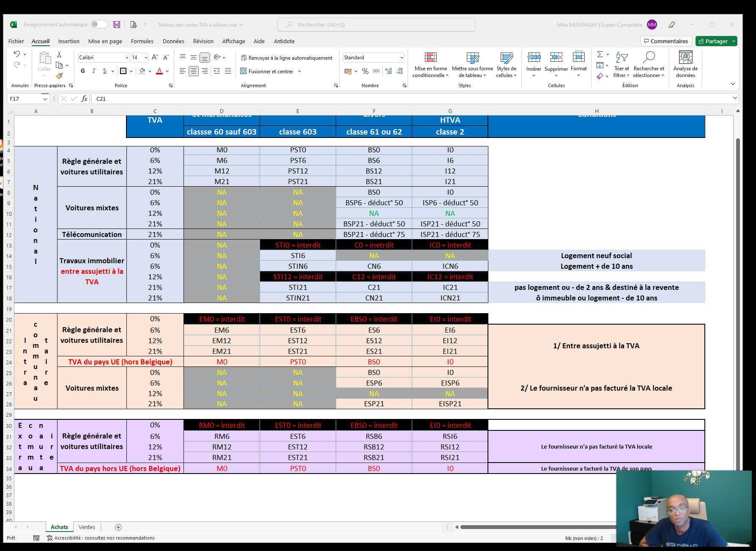Click the red font color swatch
The width and height of the screenshot is (756, 551).
tap(159, 71)
